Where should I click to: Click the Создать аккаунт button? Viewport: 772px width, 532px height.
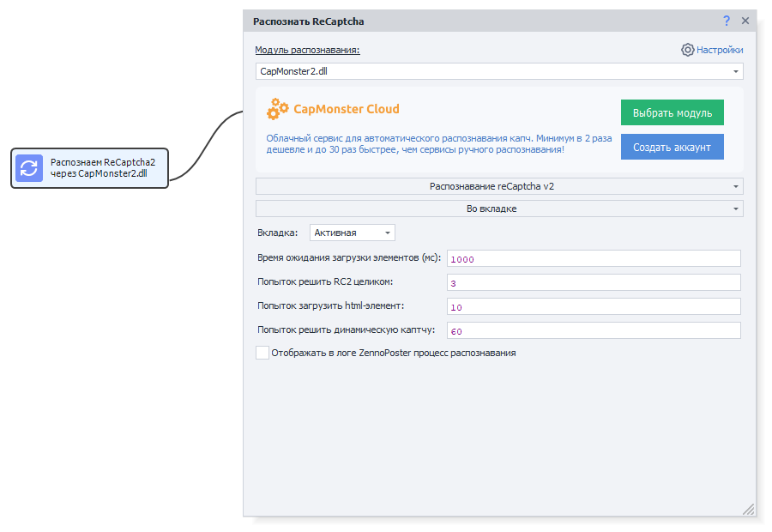672,146
